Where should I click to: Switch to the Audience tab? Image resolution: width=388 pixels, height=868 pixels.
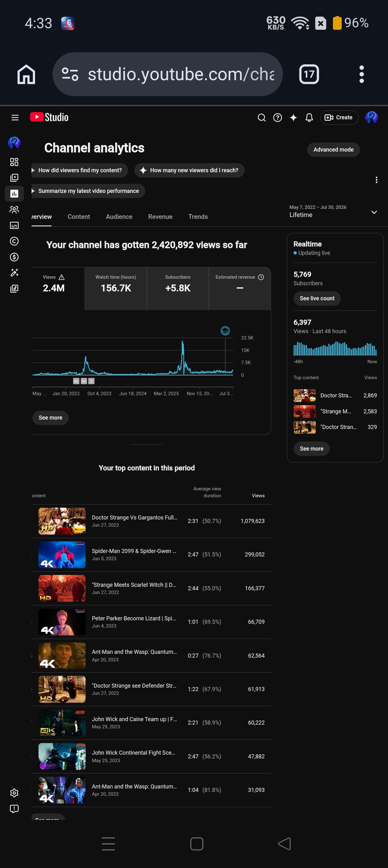(x=119, y=217)
